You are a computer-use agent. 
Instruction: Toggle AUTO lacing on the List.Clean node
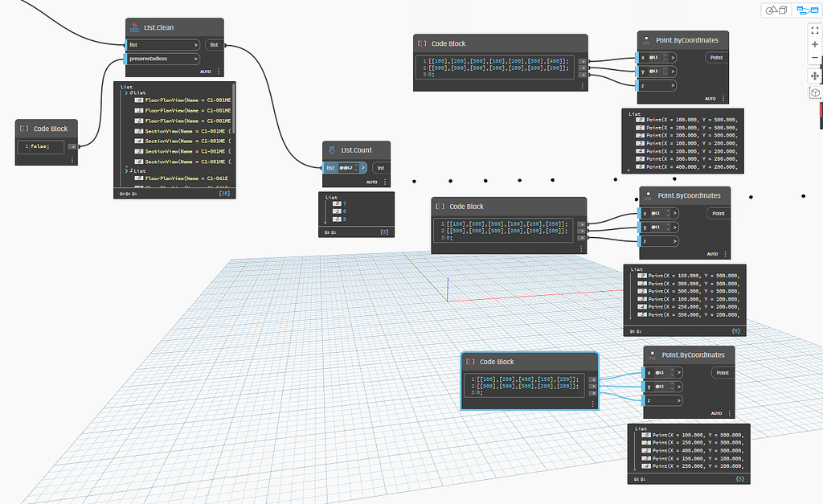click(x=205, y=72)
